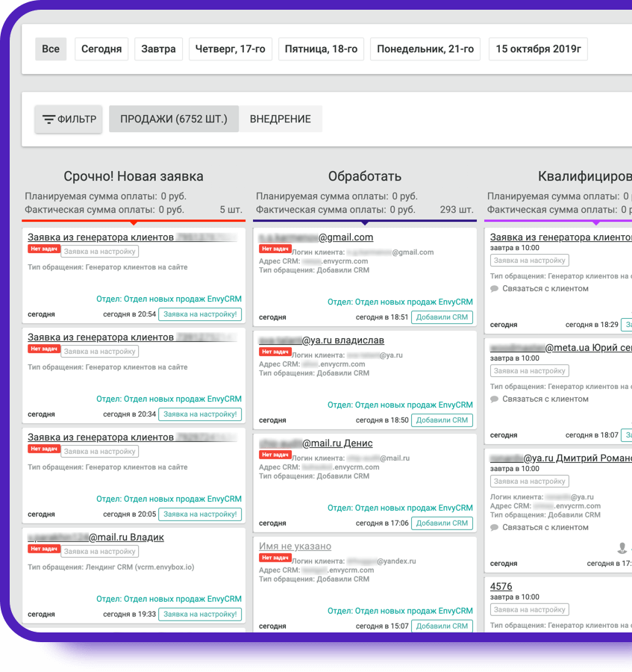This screenshot has width=632, height=672.
Task: Filter tasks by 'Завтра'
Action: pos(159,49)
